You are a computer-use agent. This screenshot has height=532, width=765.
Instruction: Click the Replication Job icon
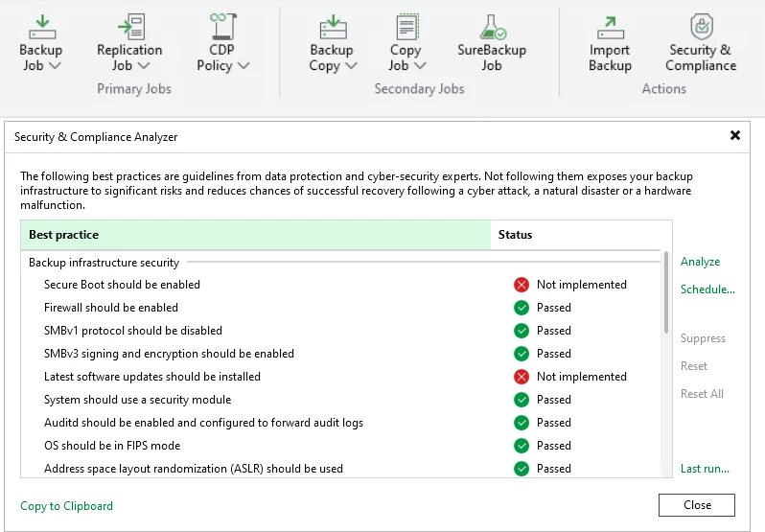click(x=129, y=26)
